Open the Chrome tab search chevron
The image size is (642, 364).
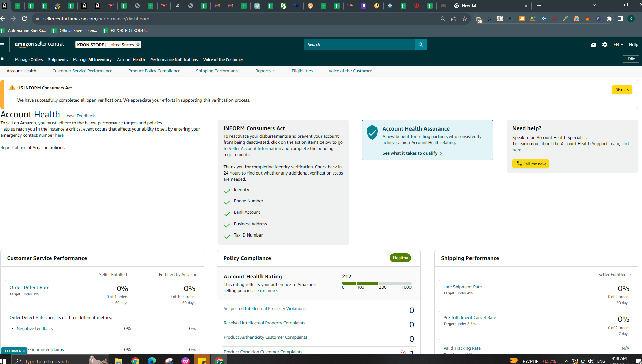point(595,5)
